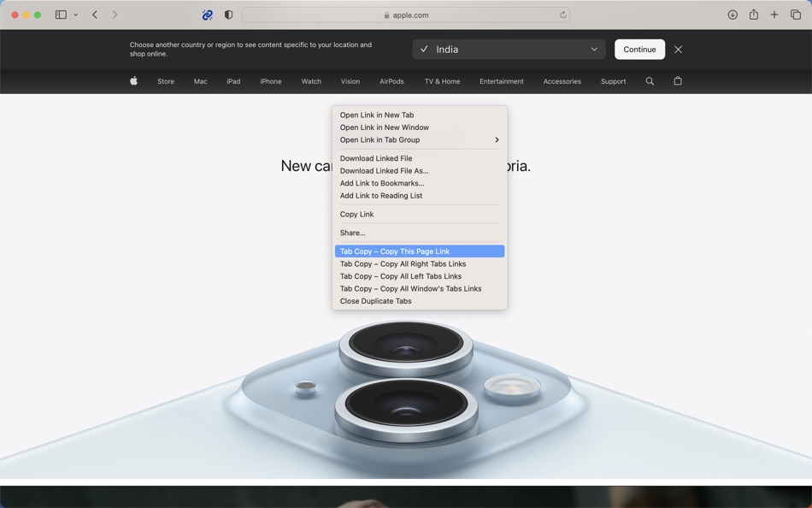Open the Store link
The width and height of the screenshot is (812, 508).
coord(166,81)
